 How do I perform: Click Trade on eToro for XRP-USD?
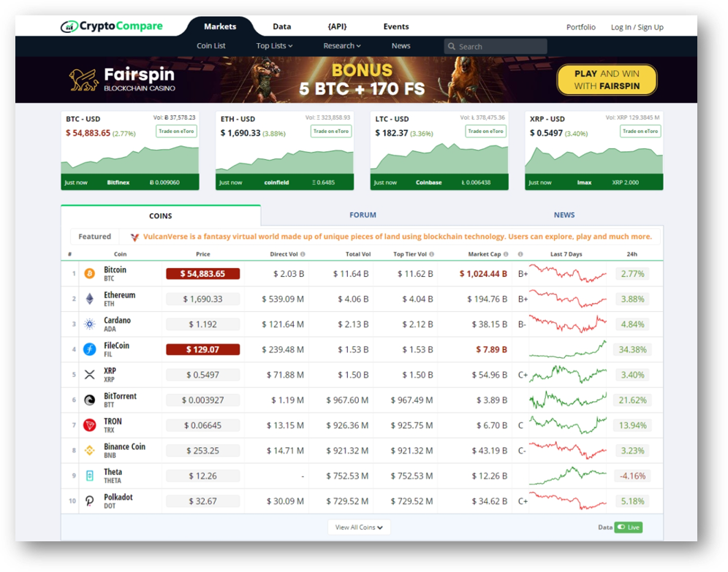click(x=640, y=131)
